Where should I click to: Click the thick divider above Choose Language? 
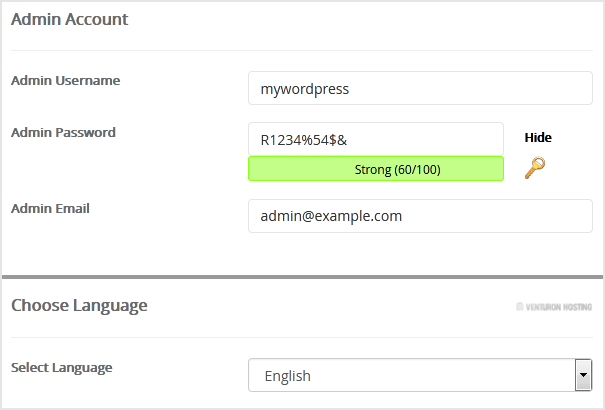click(302, 277)
